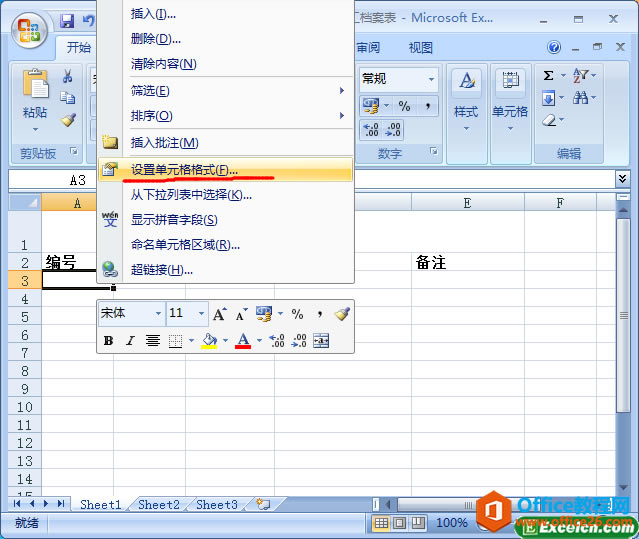This screenshot has height=539, width=639.
Task: Apply yellow fill color in mini toolbar
Action: (x=209, y=341)
